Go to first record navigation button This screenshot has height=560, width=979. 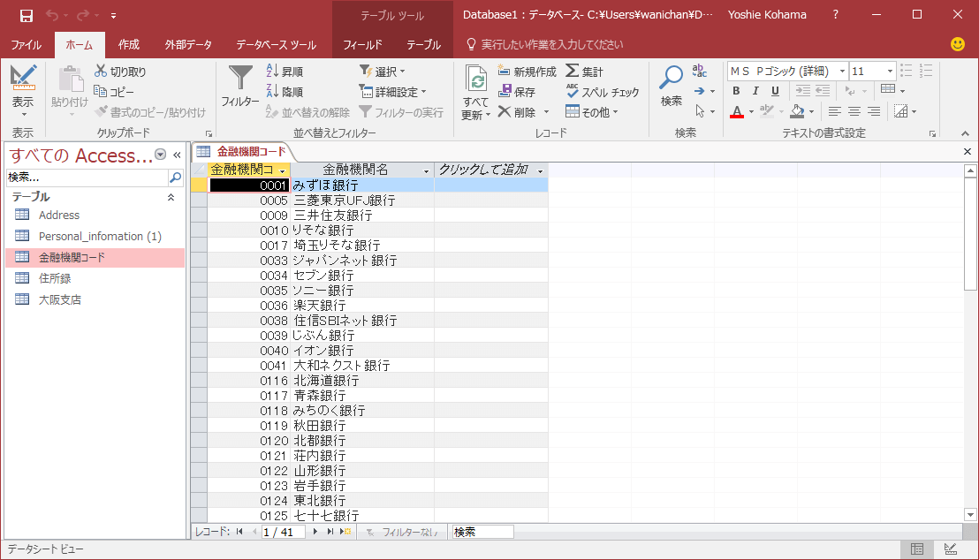coord(239,532)
